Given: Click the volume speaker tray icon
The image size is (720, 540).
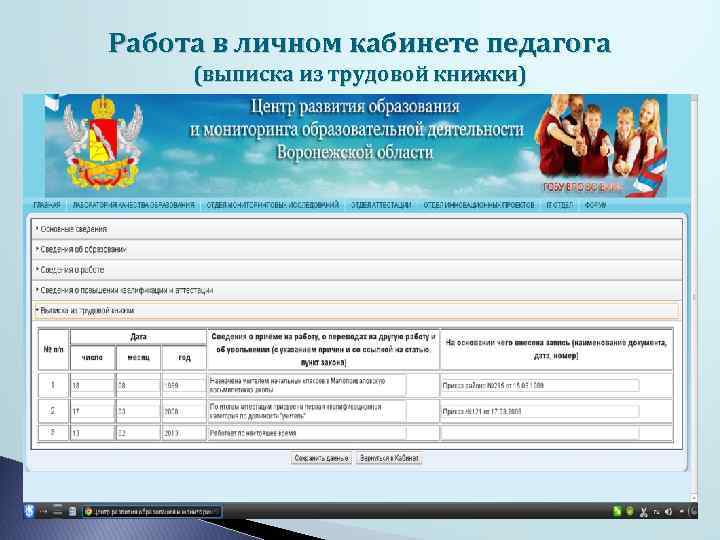Looking at the screenshot, I should [x=668, y=512].
